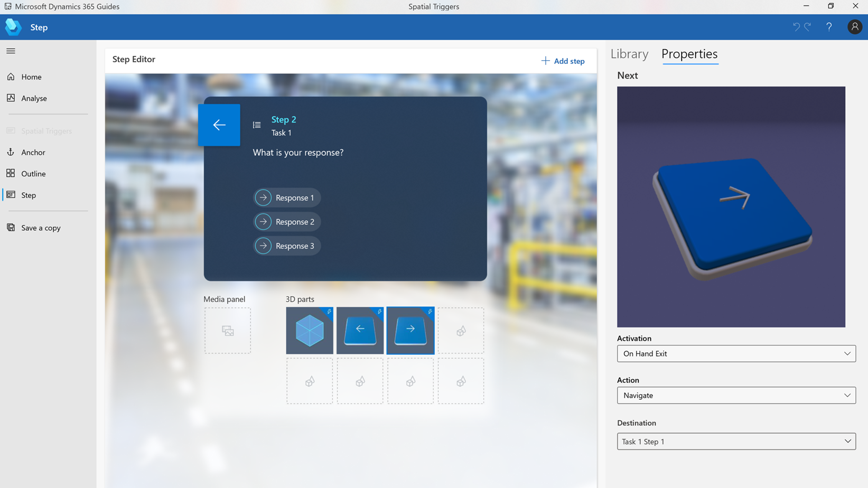Select Analyse in the left navigation
Viewport: 868px width, 488px height.
pos(34,98)
